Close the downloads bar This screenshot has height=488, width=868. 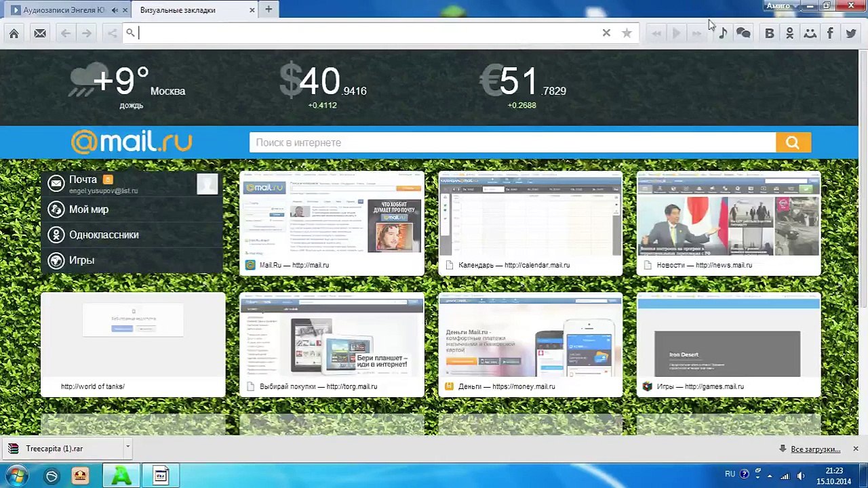click(856, 449)
